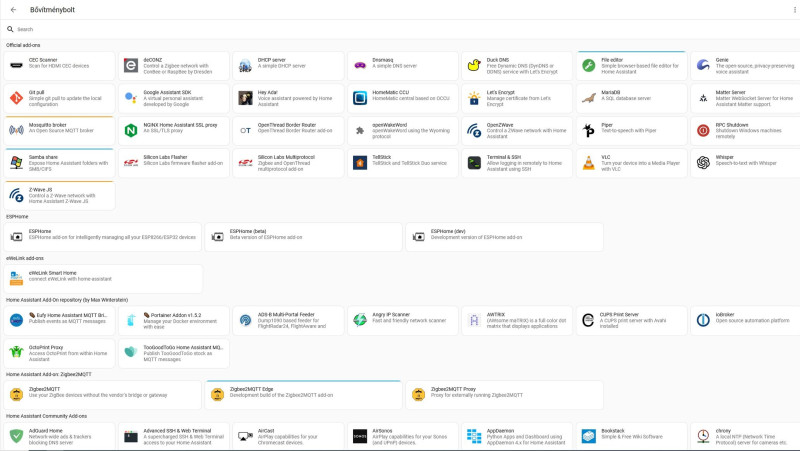
Task: Open the MariaDB seal icon
Action: click(x=588, y=98)
